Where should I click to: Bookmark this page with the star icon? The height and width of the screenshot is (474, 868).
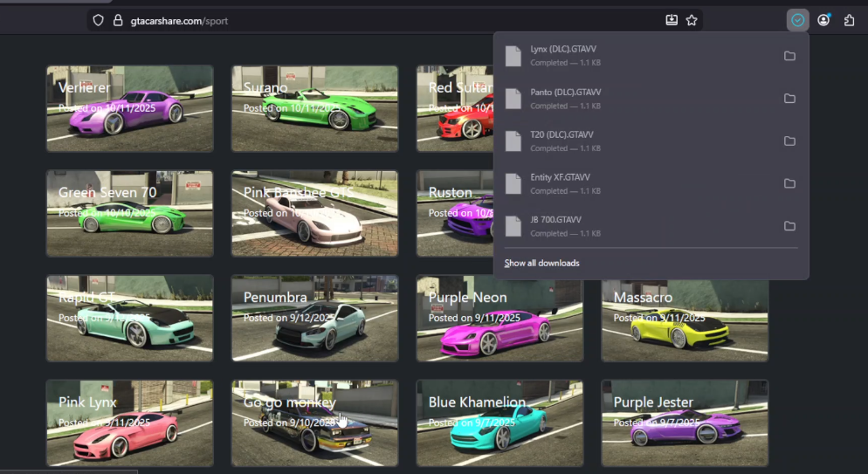tap(692, 20)
